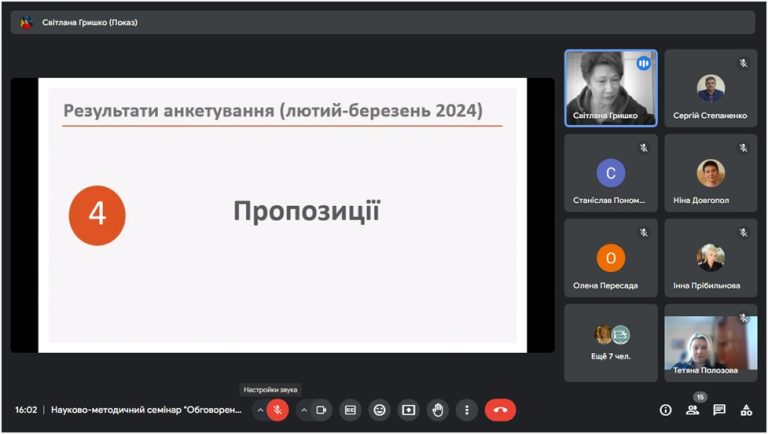Click the muted mic icon on Ніна Довгопол's tile
Viewport: 768px width, 434px height.
744,148
